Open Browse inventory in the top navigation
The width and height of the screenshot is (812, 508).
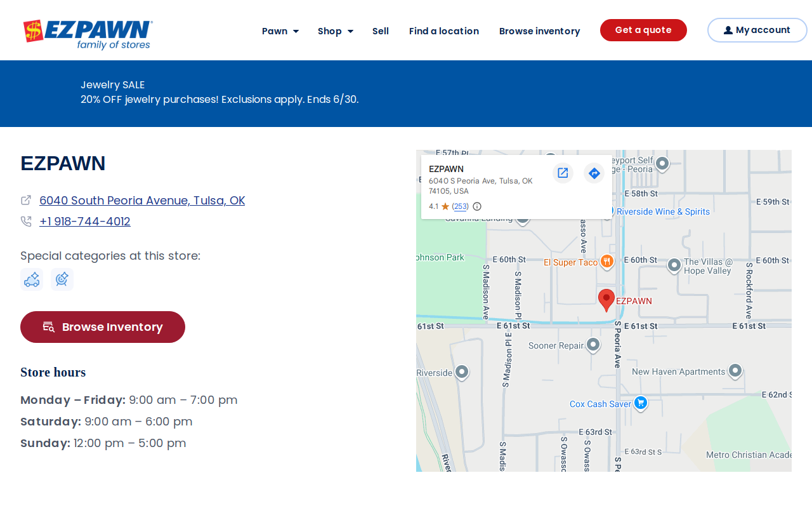pos(539,30)
